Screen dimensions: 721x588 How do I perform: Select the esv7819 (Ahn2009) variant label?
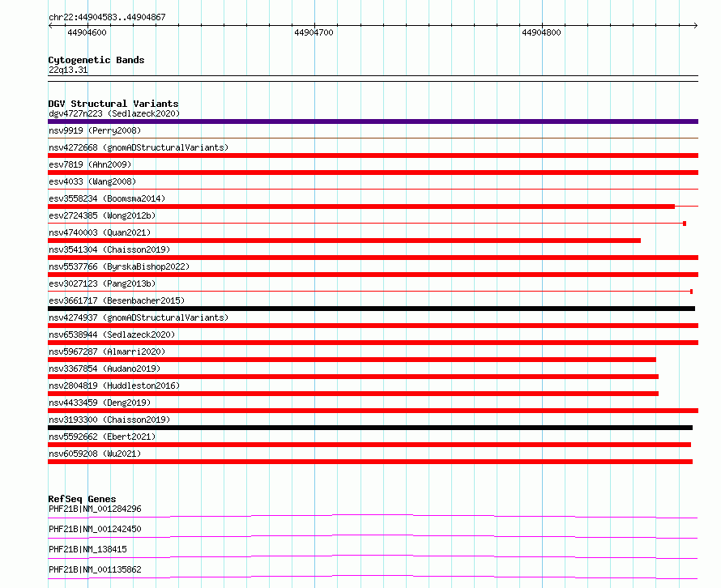[x=90, y=164]
